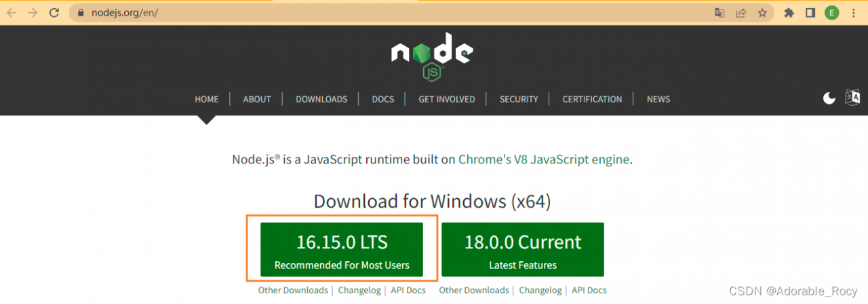Toggle dark mode with the moon icon
The image size is (868, 304).
pyautogui.click(x=829, y=98)
